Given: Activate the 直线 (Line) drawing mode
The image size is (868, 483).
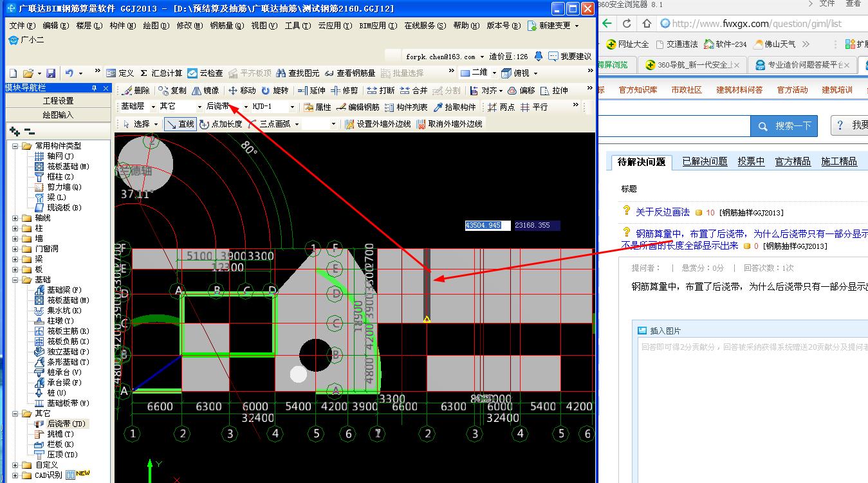Looking at the screenshot, I should (180, 124).
